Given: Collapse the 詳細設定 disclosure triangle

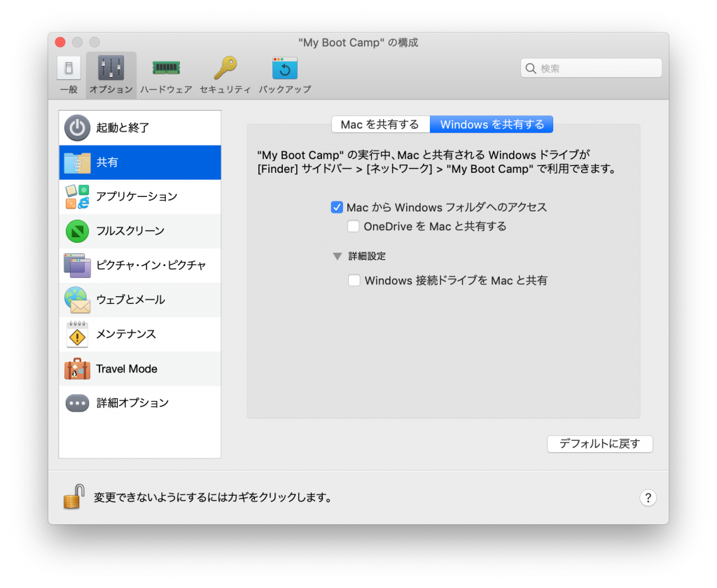Looking at the screenshot, I should pos(337,256).
